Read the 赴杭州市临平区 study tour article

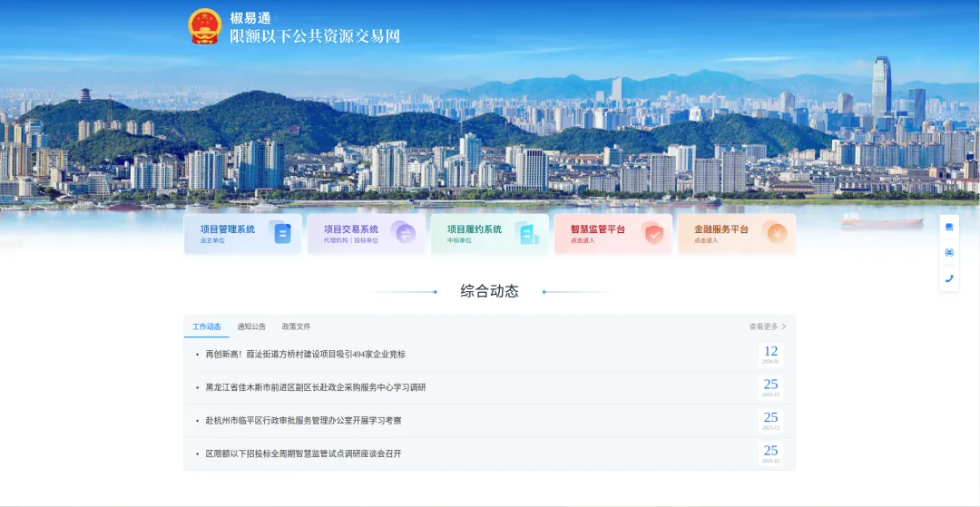coord(303,421)
